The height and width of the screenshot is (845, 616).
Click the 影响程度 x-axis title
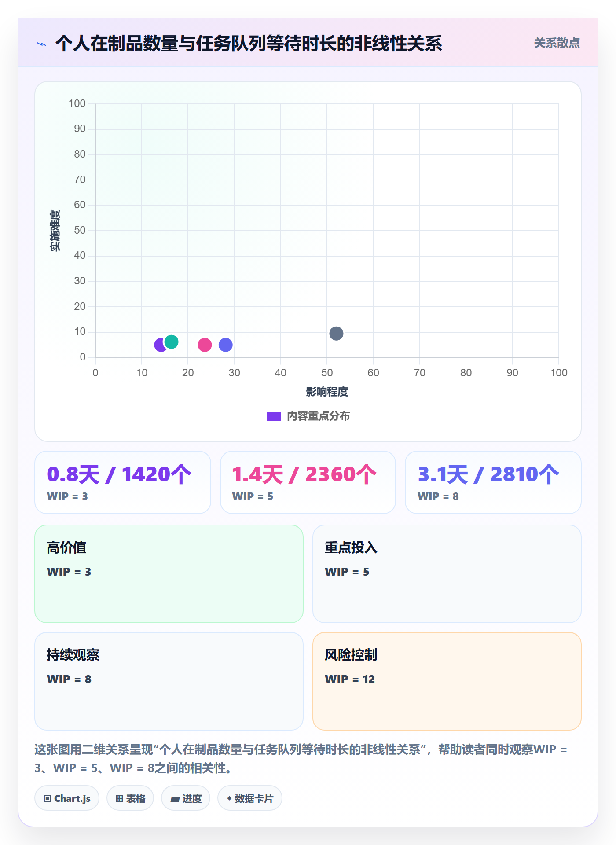pyautogui.click(x=327, y=392)
